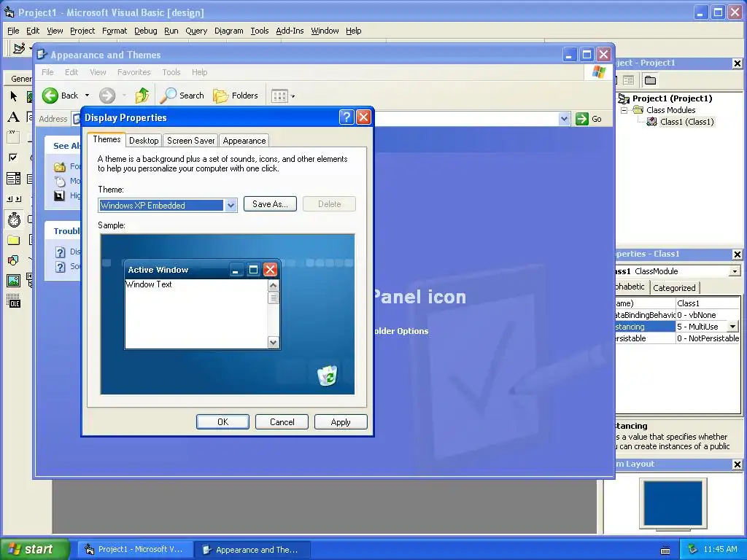Select the CheckBox tool in the toolbox
The height and width of the screenshot is (560, 747).
(x=13, y=157)
